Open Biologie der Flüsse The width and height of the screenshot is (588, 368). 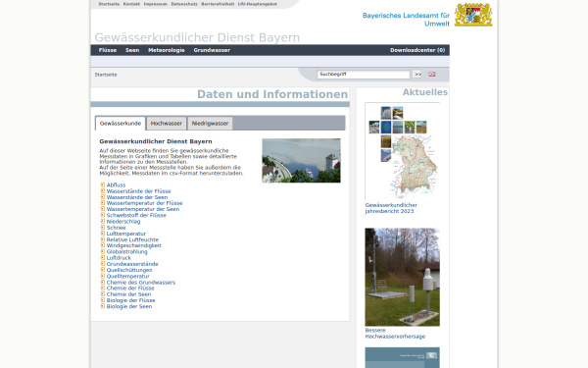click(130, 300)
